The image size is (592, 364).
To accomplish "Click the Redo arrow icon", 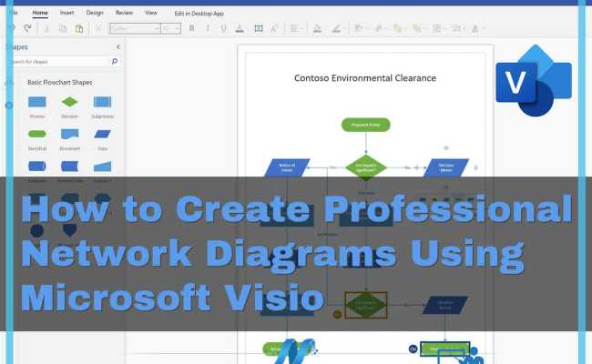I will 27,28.
